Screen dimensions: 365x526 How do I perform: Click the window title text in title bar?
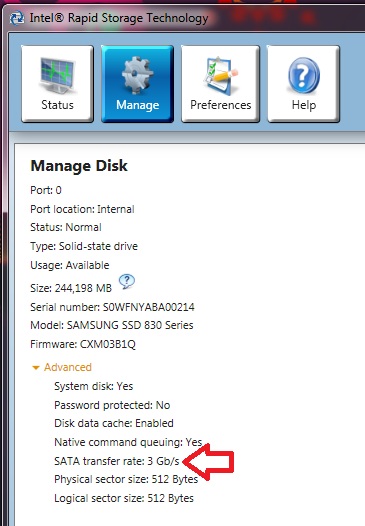(x=119, y=18)
